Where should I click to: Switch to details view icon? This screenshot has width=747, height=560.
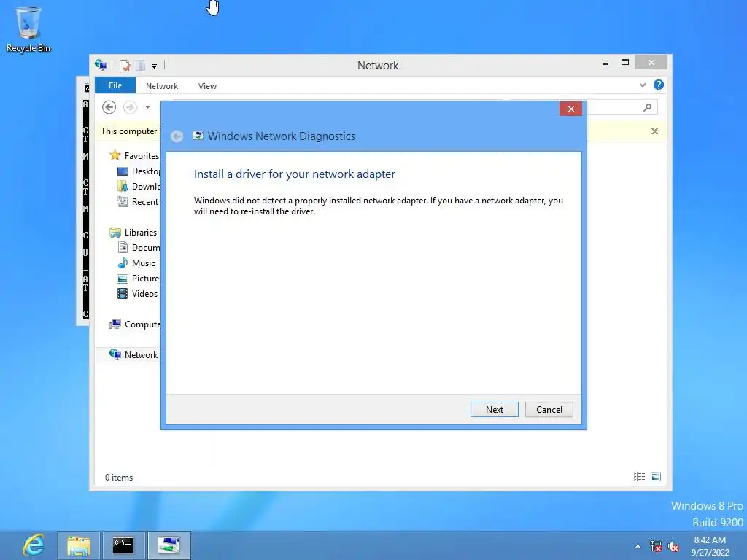tap(639, 477)
